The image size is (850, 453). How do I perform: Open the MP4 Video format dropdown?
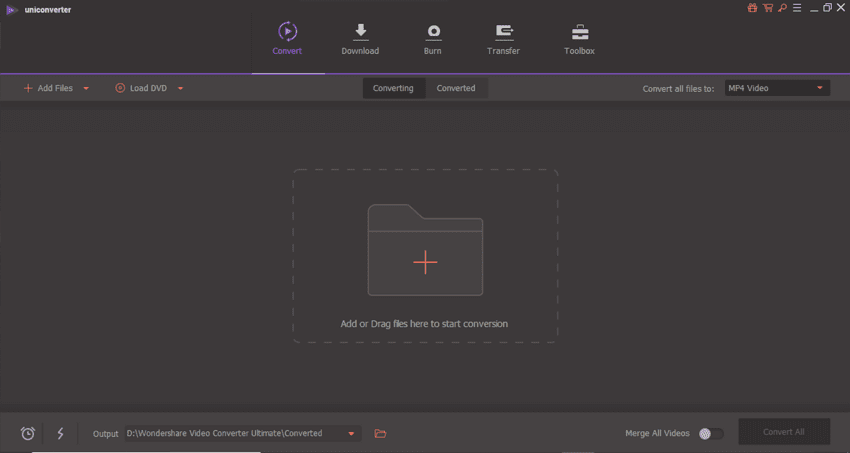777,88
